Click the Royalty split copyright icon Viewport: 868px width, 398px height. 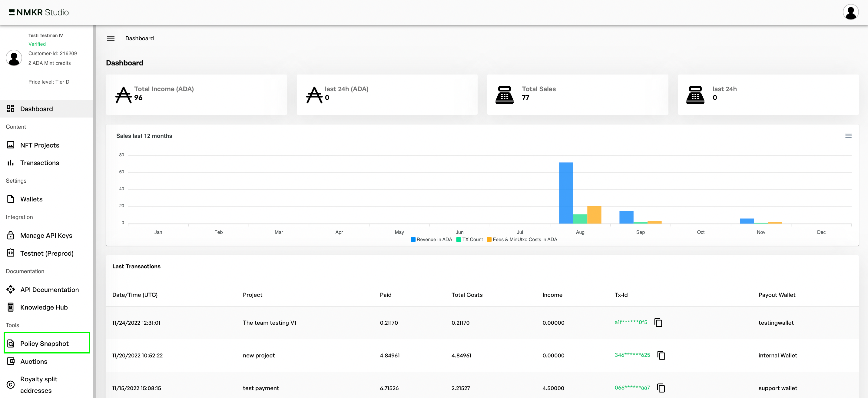11,384
